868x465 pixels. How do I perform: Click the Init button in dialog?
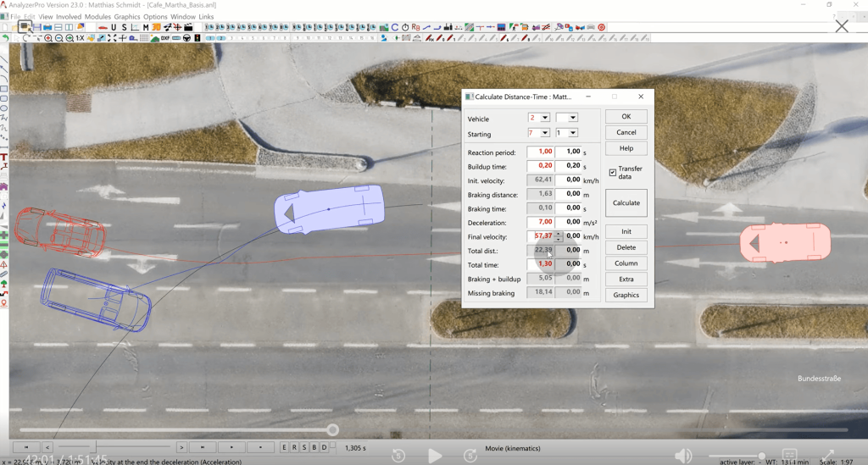pos(626,231)
